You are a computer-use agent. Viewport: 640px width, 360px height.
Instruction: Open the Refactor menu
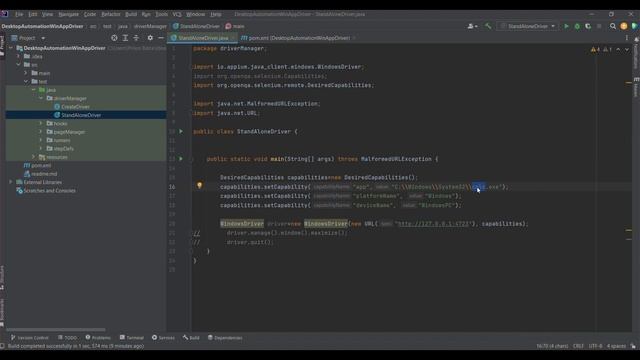pyautogui.click(x=111, y=14)
